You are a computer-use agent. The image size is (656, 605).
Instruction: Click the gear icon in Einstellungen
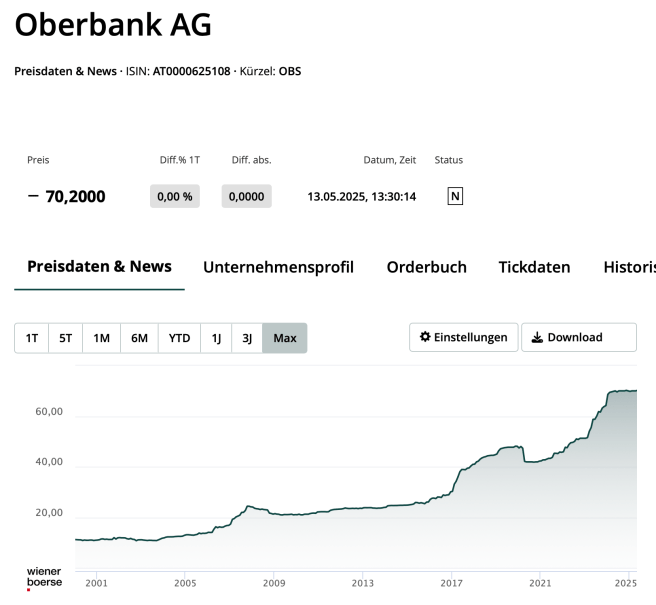point(425,337)
